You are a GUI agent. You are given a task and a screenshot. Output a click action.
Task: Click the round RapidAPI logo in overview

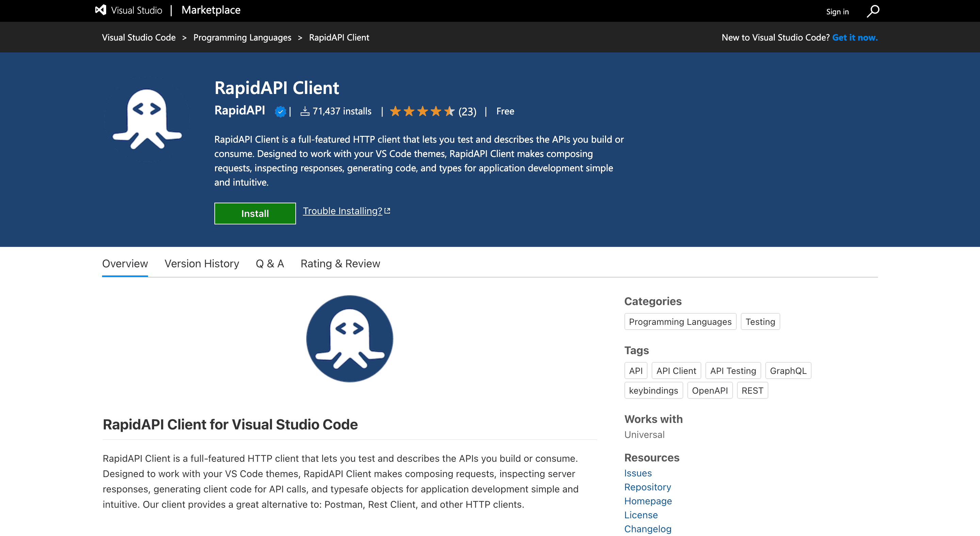(x=349, y=338)
